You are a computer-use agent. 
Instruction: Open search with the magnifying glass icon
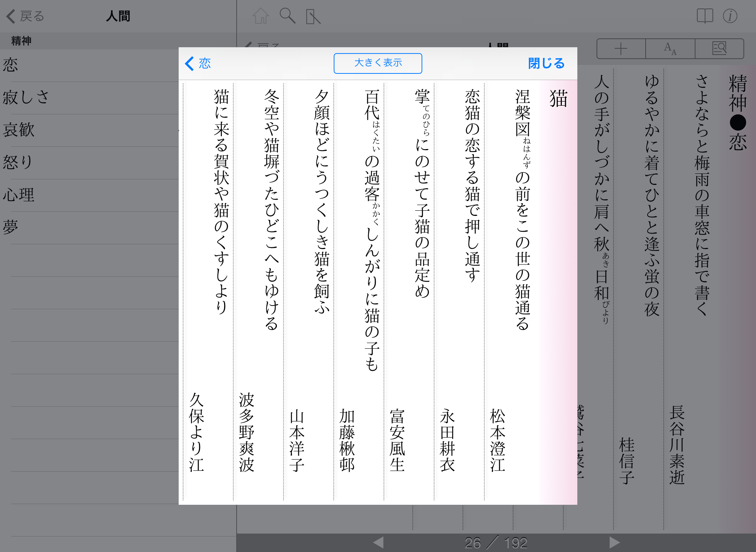(287, 16)
